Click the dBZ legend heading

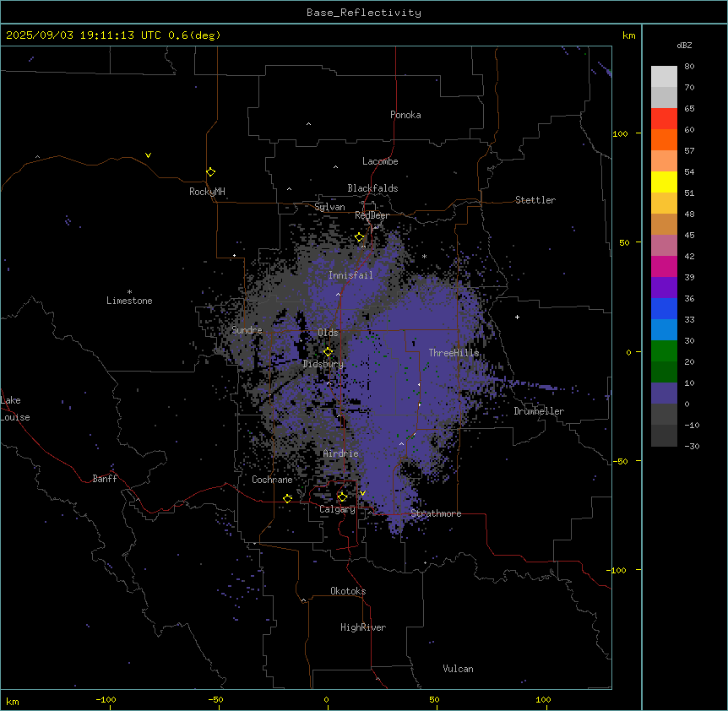pos(684,46)
